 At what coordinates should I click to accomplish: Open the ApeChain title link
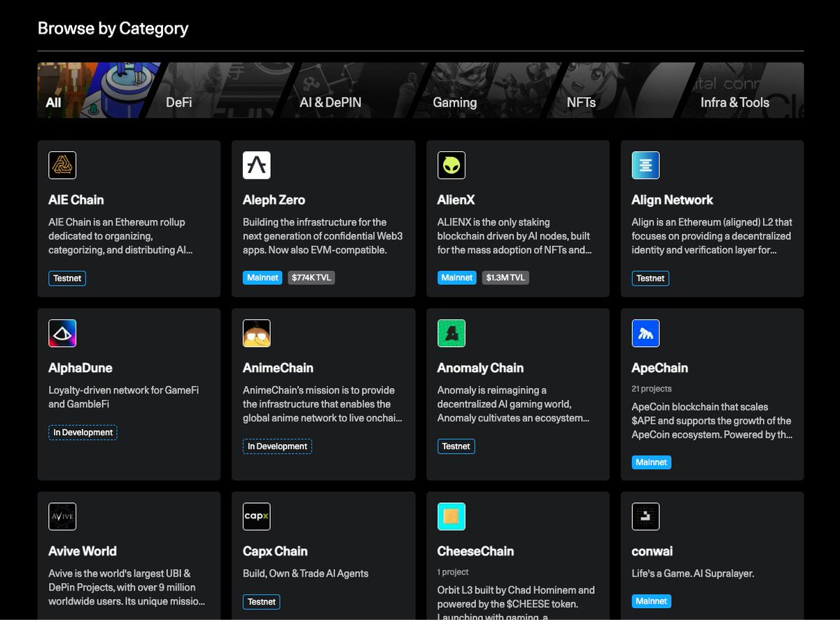659,368
